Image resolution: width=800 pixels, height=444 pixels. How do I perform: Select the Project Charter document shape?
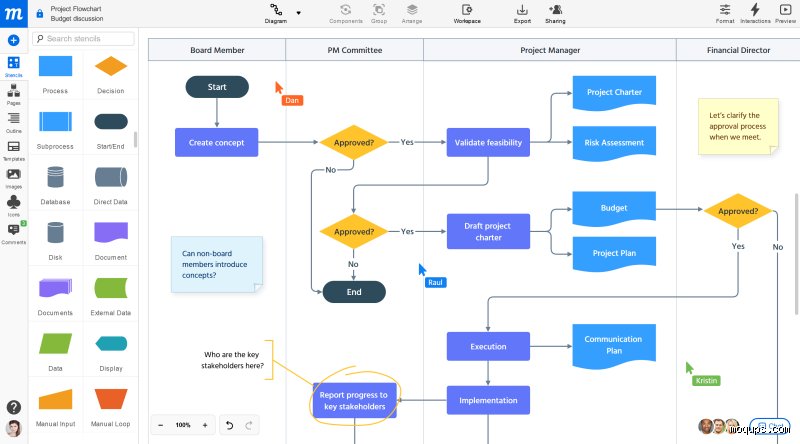point(614,92)
